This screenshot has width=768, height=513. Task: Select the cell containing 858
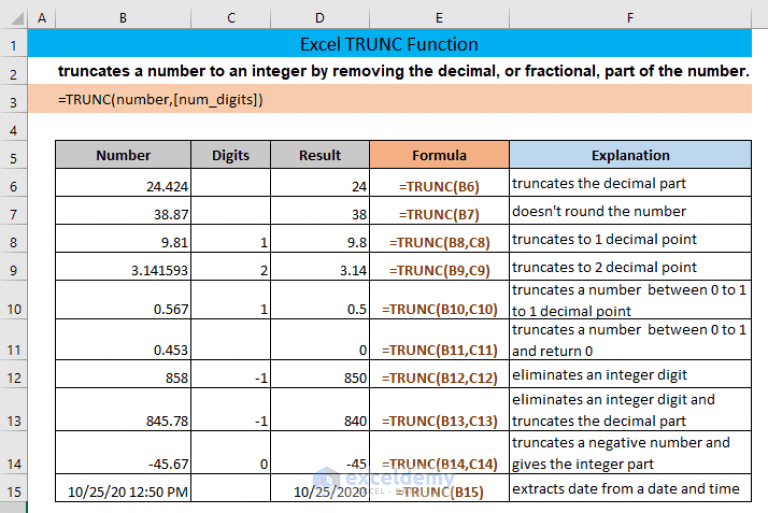point(123,374)
